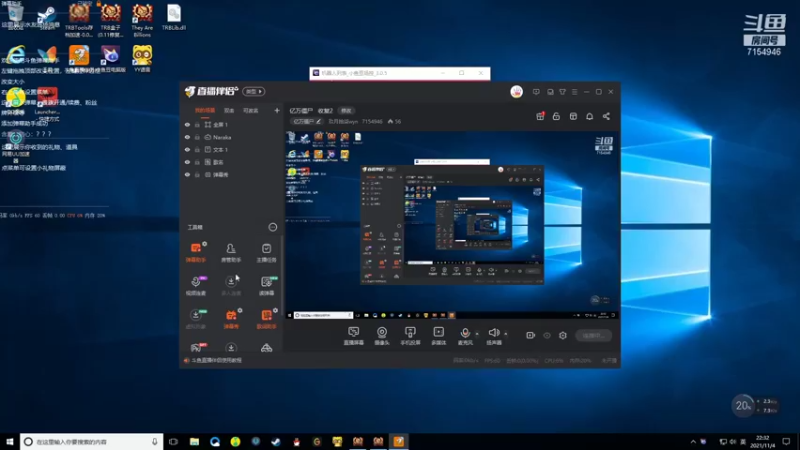This screenshot has height=450, width=800.
Task: Open the hamburger menu in the title bar
Action: (x=574, y=92)
